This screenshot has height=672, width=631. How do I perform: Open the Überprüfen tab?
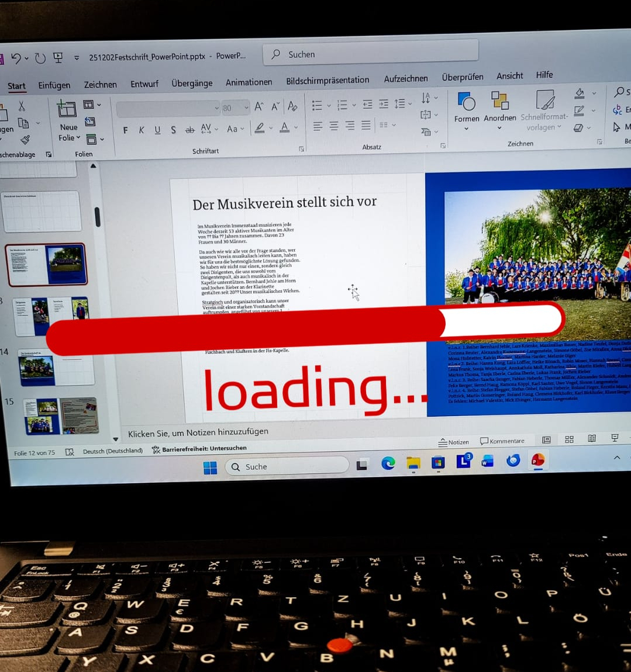coord(463,77)
